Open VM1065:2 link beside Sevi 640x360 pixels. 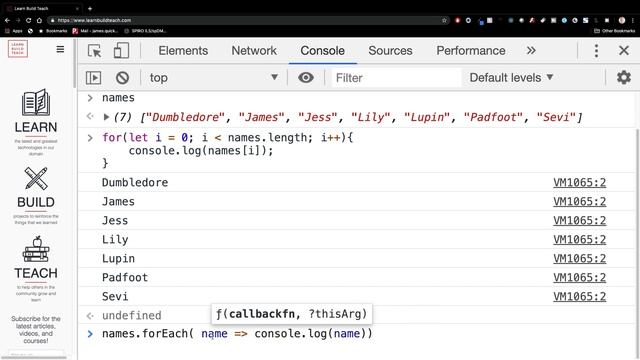coord(580,296)
